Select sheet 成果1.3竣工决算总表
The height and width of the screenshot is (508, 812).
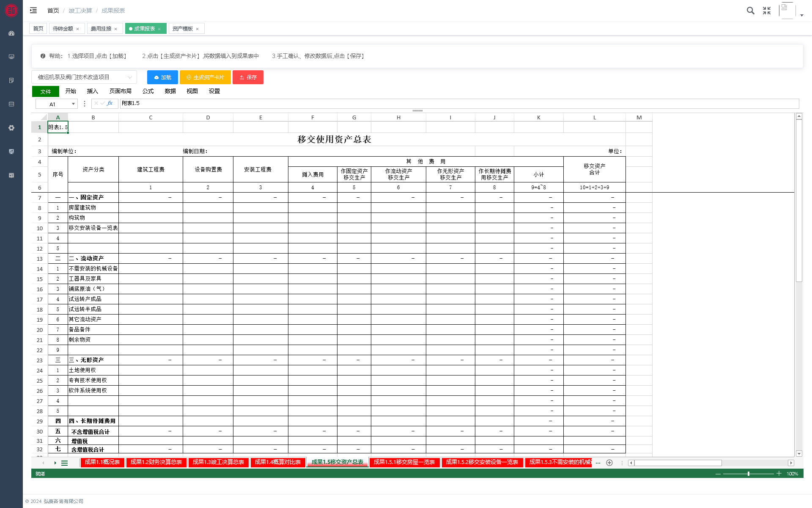pyautogui.click(x=218, y=462)
